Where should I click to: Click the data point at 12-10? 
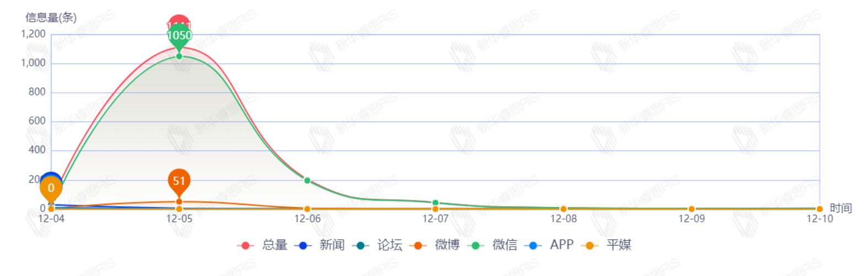[x=820, y=209]
